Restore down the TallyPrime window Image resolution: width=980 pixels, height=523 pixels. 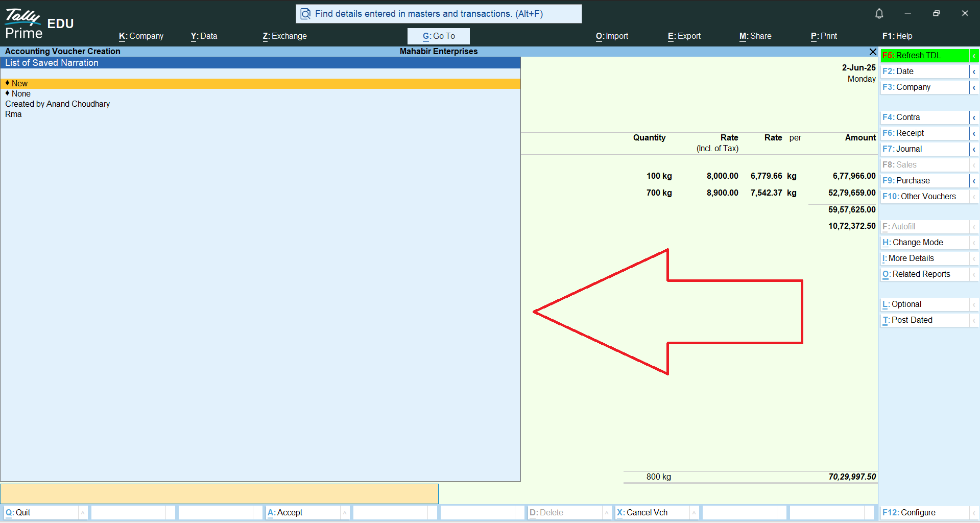point(936,13)
